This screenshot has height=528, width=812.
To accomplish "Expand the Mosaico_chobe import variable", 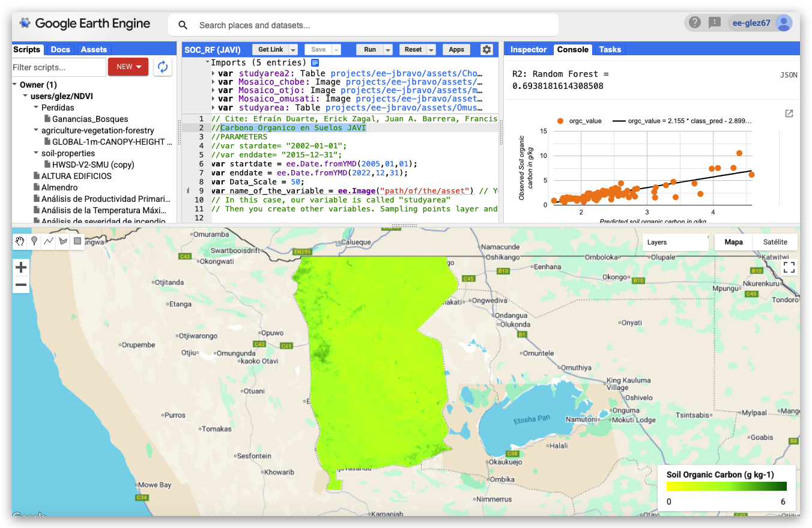I will pos(214,82).
